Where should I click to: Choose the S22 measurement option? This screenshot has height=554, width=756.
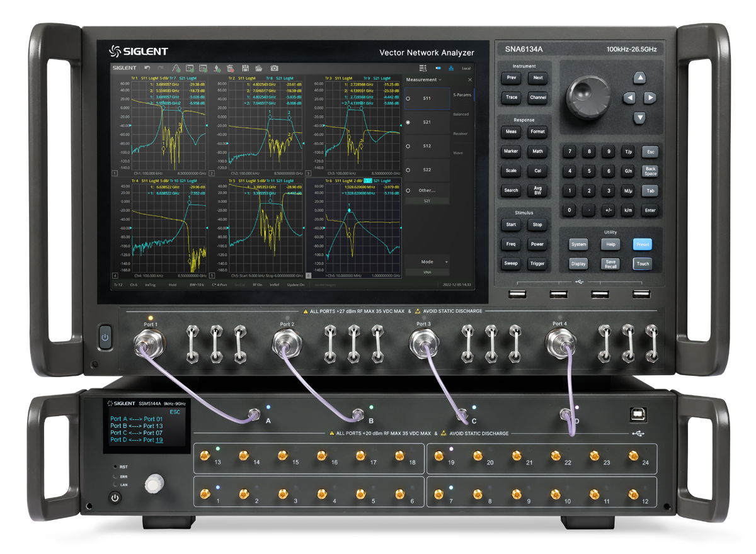pyautogui.click(x=427, y=170)
